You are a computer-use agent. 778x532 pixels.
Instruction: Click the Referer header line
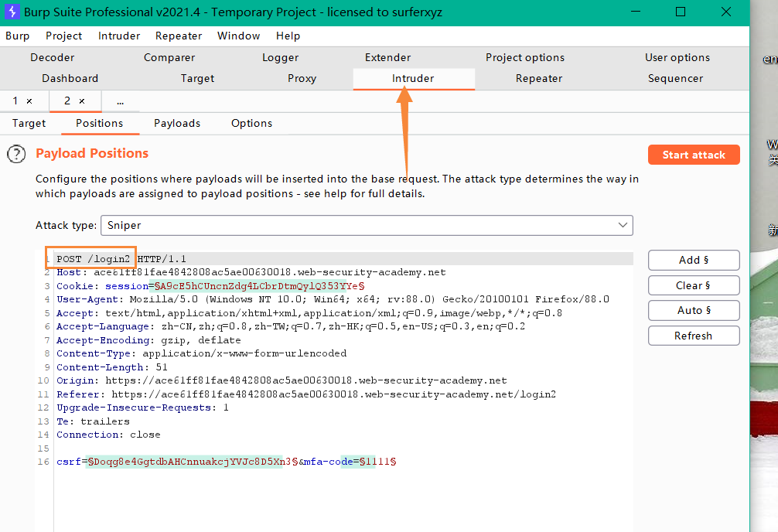click(x=306, y=394)
